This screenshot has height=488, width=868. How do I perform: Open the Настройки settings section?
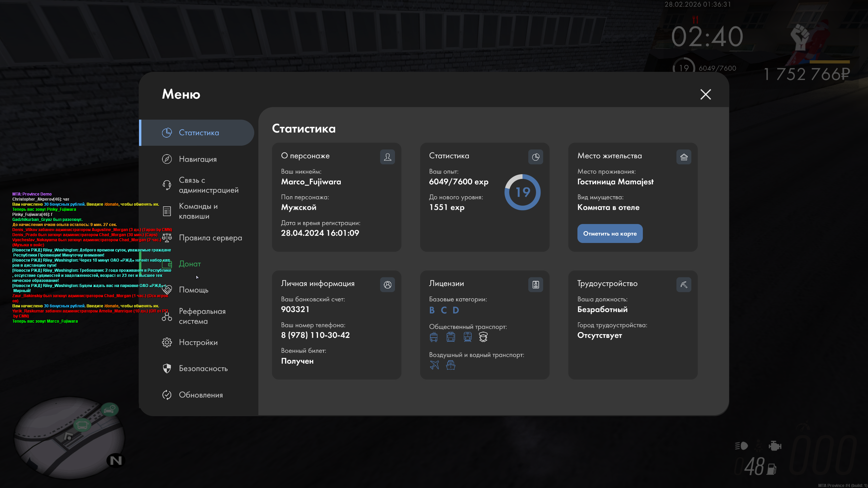click(x=198, y=342)
